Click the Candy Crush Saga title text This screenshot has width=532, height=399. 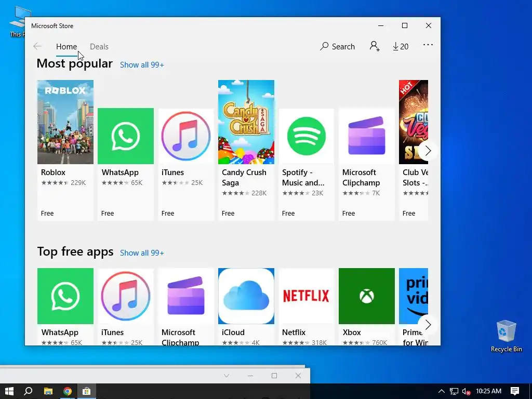[244, 178]
